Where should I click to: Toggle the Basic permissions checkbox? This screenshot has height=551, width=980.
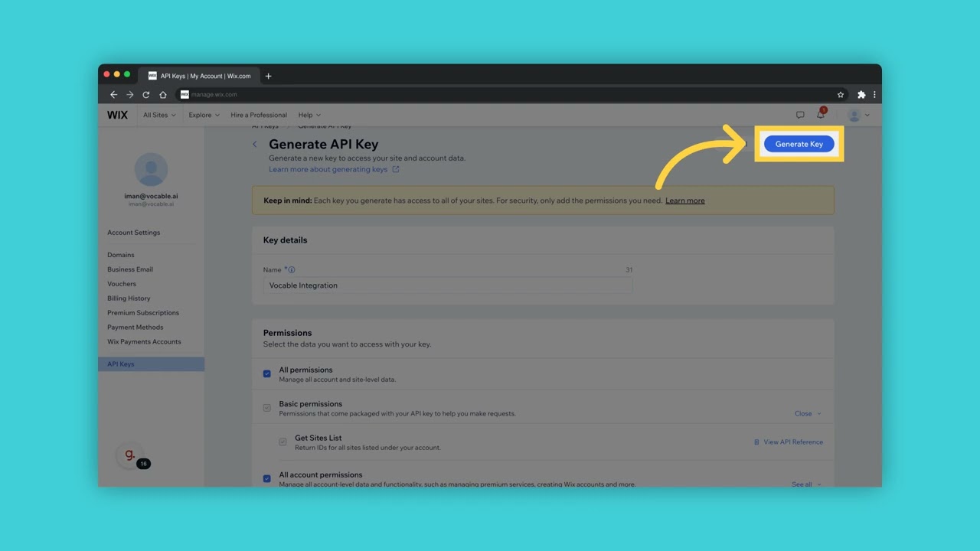266,408
